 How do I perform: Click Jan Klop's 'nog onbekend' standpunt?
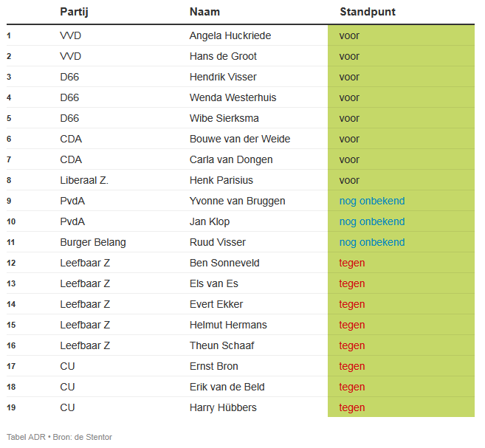372,221
